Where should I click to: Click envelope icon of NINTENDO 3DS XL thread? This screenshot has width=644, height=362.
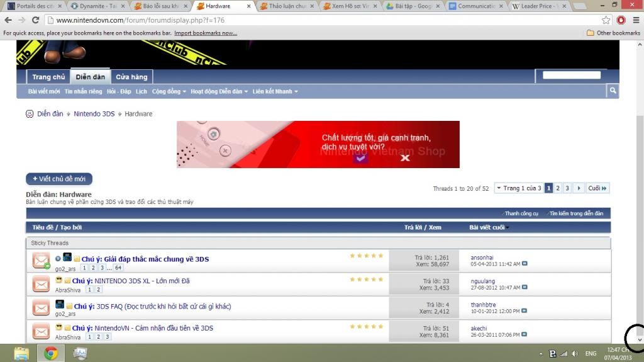[41, 284]
